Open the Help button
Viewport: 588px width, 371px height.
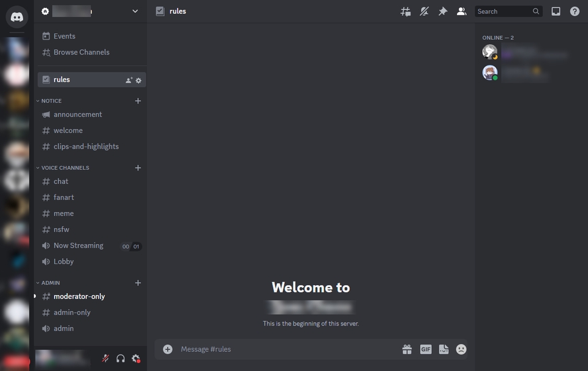575,10
